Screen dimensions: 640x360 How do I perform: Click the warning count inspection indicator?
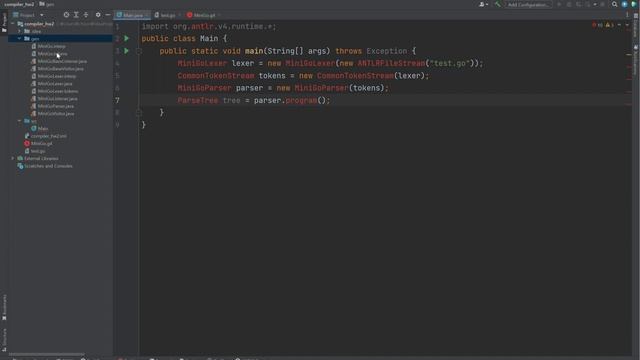click(x=610, y=25)
